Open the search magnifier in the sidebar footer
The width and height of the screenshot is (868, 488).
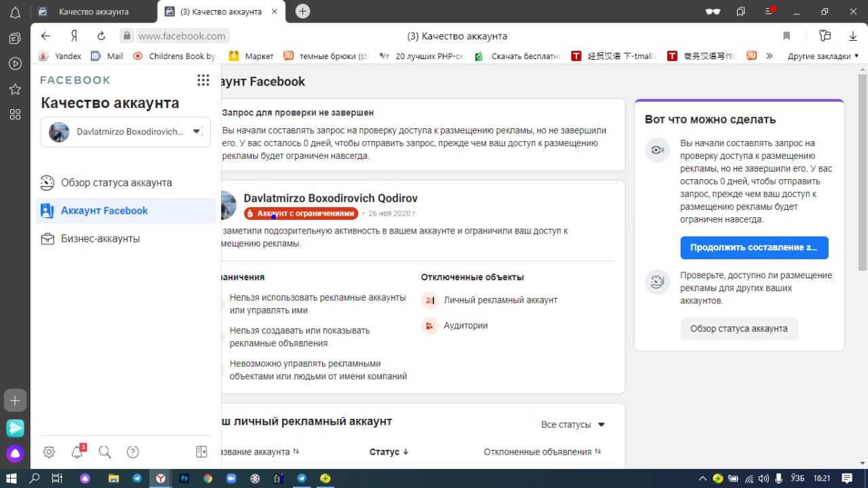[x=104, y=452]
